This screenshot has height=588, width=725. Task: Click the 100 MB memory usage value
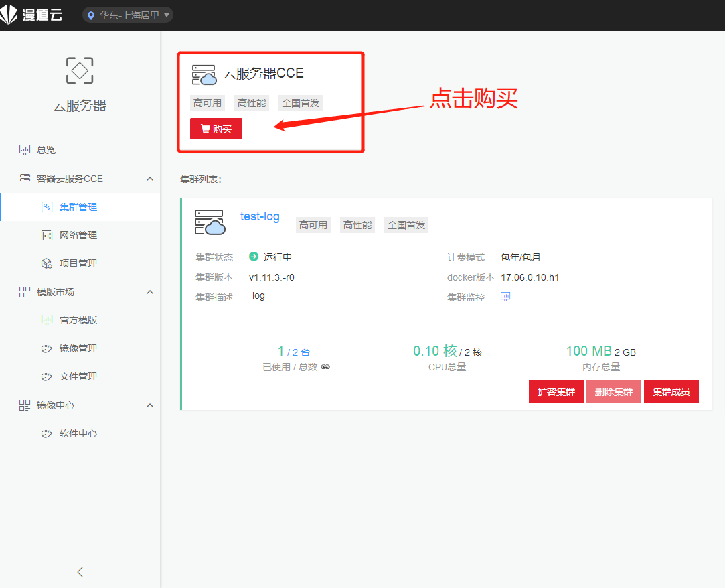(x=588, y=351)
